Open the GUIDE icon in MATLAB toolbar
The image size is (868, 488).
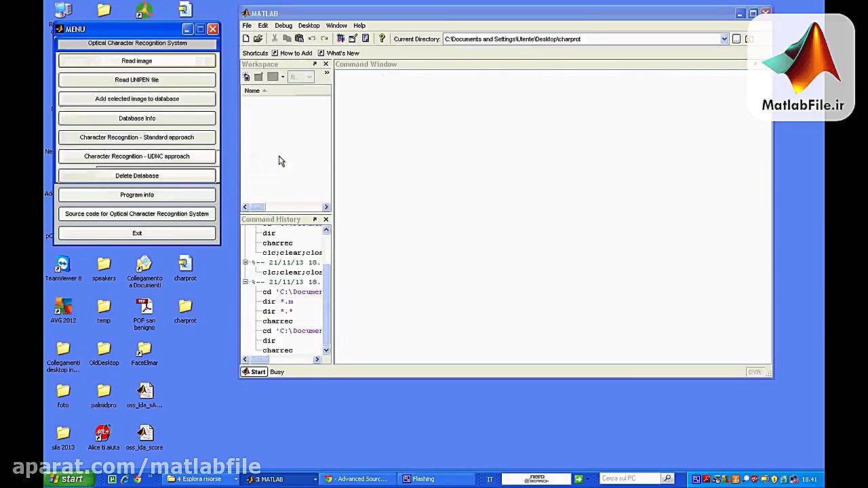tap(353, 39)
